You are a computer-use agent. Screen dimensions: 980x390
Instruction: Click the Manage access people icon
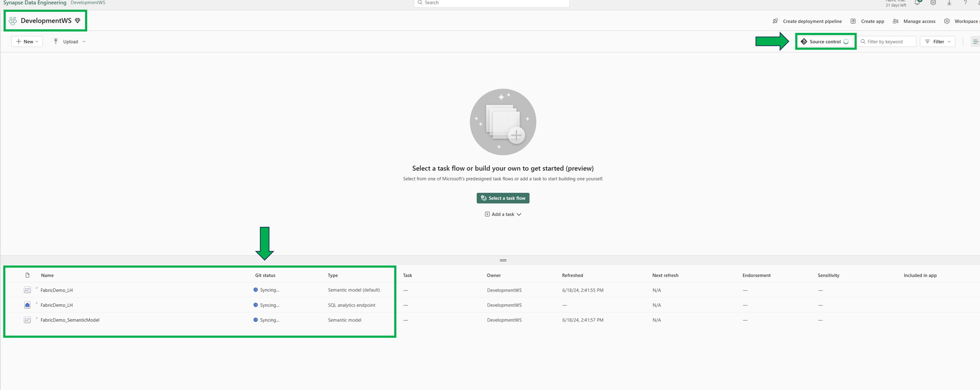(896, 21)
